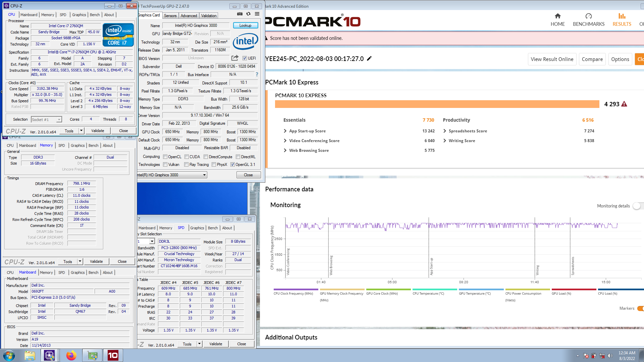The height and width of the screenshot is (362, 644).
Task: Click the CPU Clock Frequency purple legend swatch
Action: coord(296,289)
